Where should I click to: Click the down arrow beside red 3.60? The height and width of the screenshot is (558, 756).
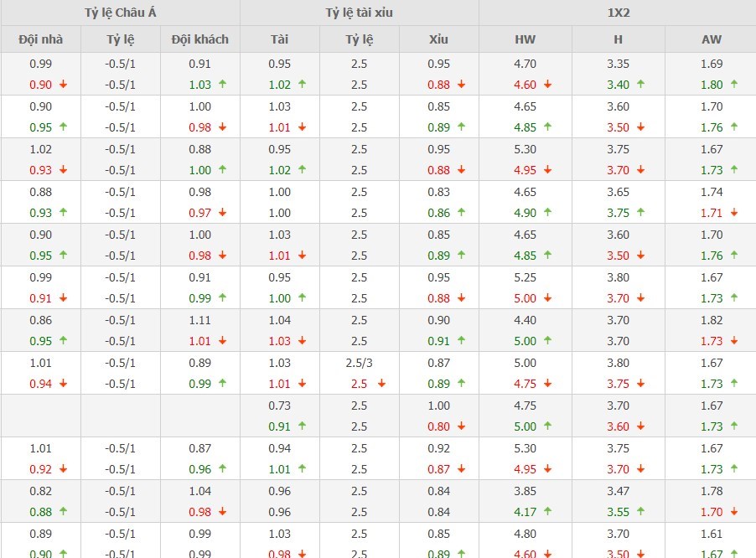point(640,426)
